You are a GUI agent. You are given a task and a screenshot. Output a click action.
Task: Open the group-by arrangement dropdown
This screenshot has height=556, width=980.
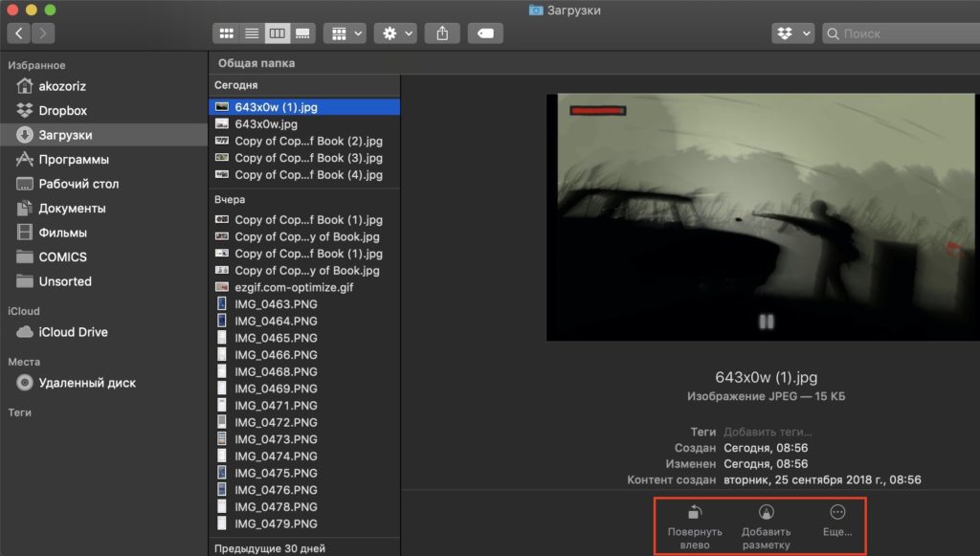(345, 33)
